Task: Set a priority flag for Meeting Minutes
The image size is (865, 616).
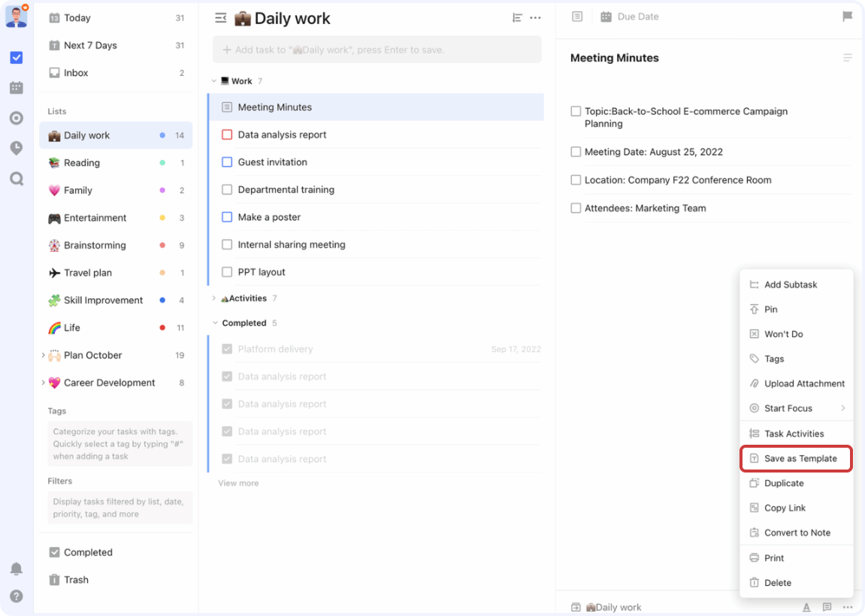Action: 848,17
